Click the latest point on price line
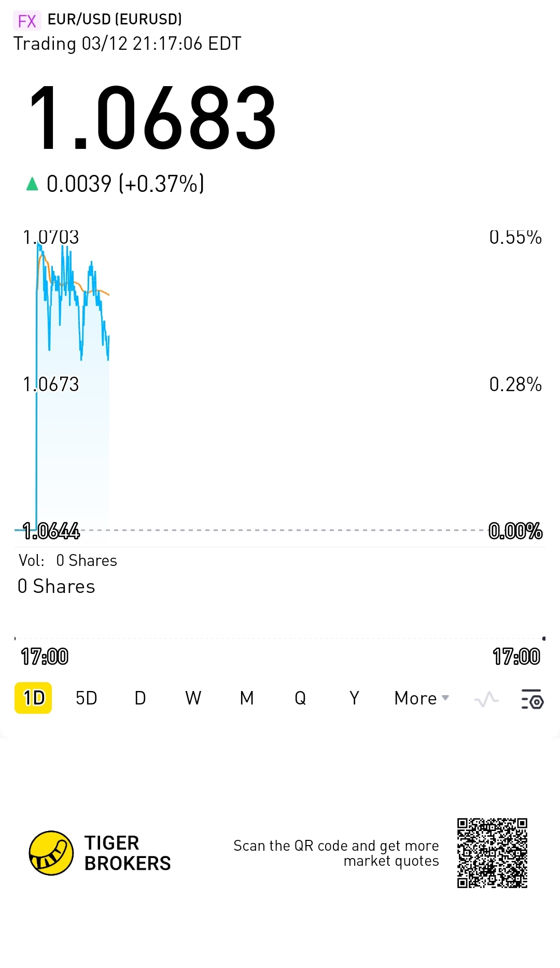Screen dimensions: 560x968 (x=109, y=337)
